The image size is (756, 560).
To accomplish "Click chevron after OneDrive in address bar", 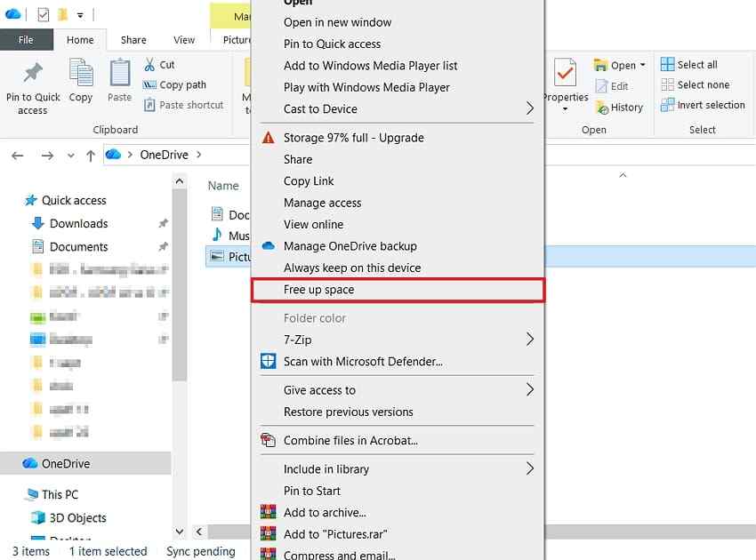I will pos(198,155).
